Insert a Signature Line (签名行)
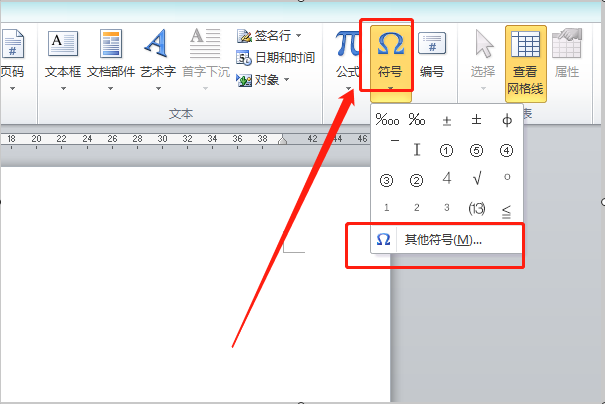The height and width of the screenshot is (404, 605). (265, 36)
